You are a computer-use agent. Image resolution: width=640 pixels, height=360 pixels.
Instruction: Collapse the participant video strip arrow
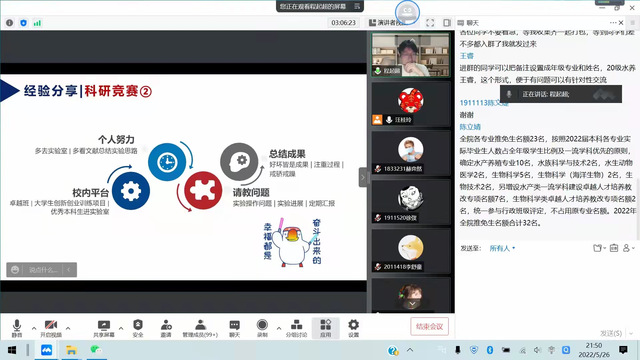[363, 177]
